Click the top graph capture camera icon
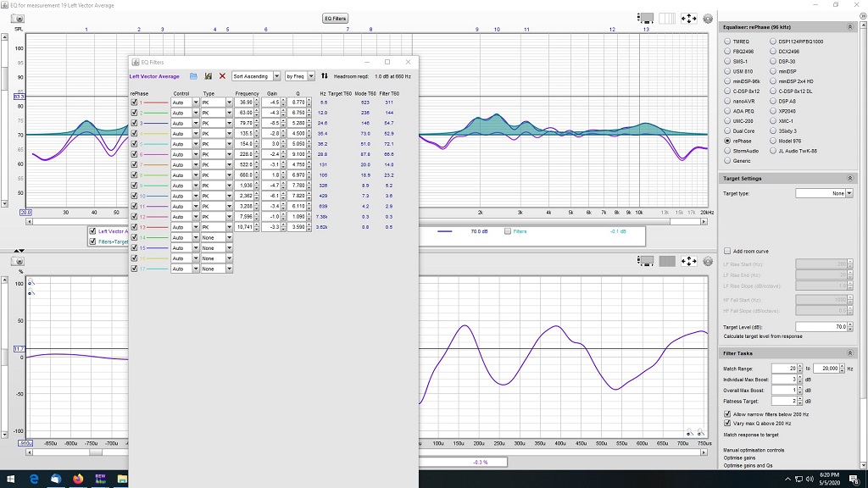The image size is (868, 488). click(x=18, y=19)
